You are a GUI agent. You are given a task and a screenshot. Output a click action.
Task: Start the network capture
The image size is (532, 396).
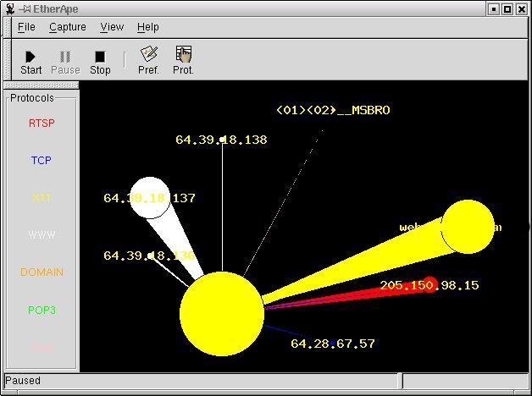pyautogui.click(x=30, y=61)
